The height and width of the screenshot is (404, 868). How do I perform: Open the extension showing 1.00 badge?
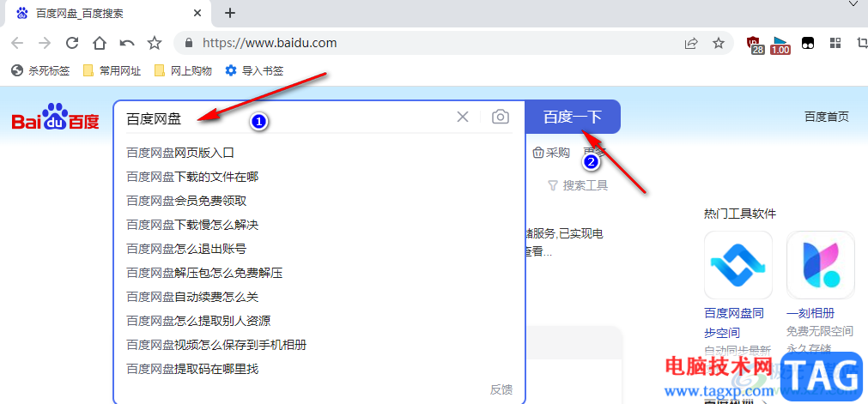click(780, 45)
